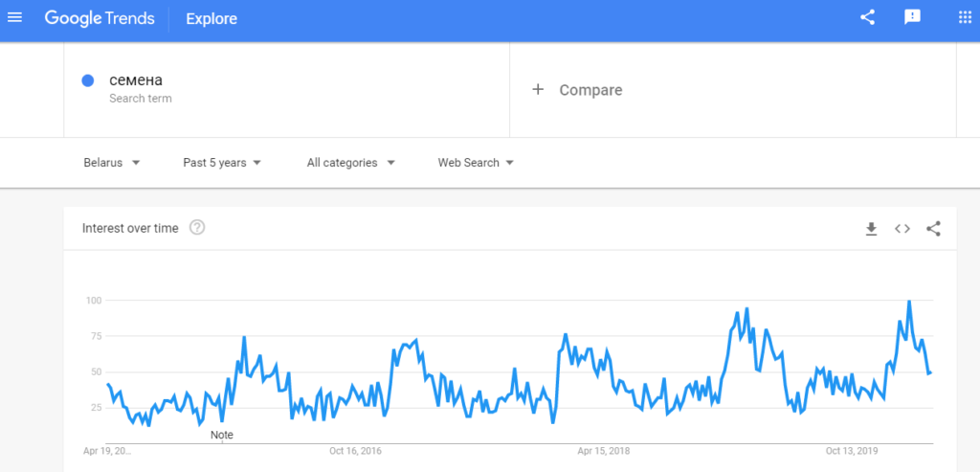Viewport: 980px width, 472px height.
Task: Click the chart peak at 100
Action: (909, 302)
